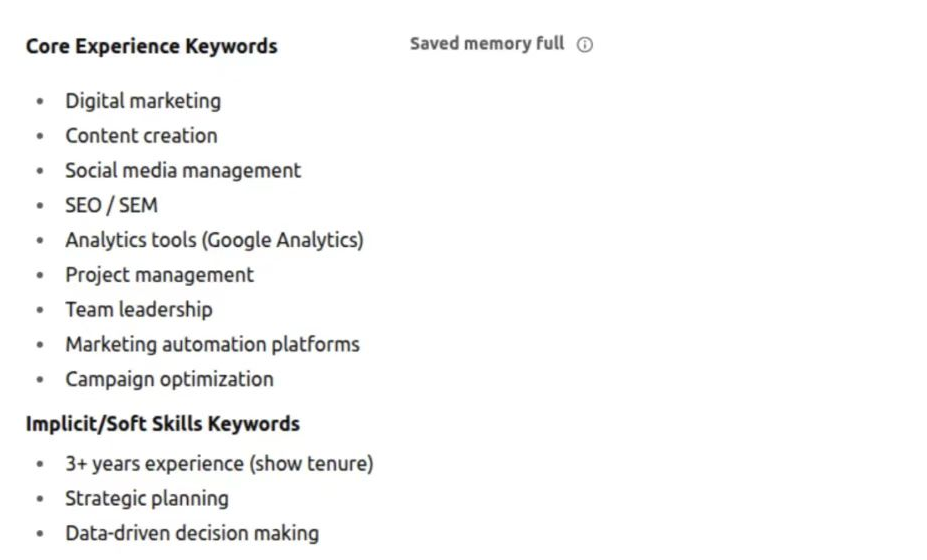
Task: Select the Campaign optimization list item
Action: coord(170,380)
